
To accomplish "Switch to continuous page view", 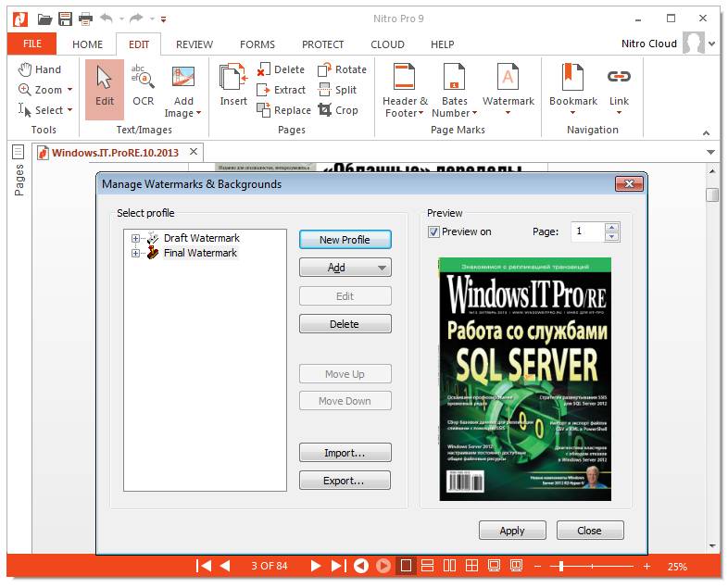I will pos(428,566).
